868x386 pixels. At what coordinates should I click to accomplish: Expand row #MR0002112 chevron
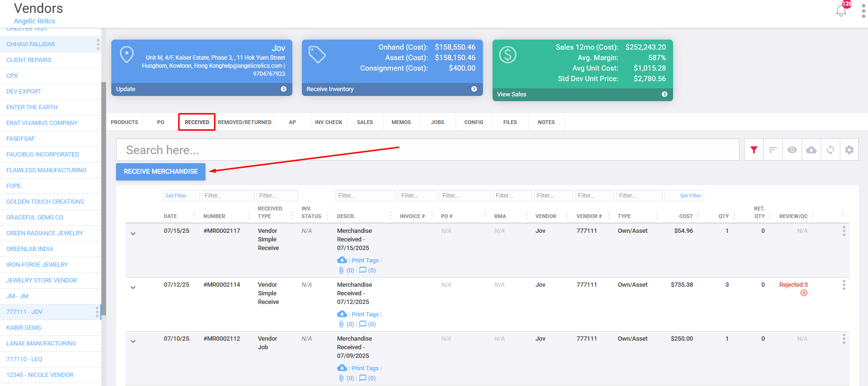coord(133,342)
